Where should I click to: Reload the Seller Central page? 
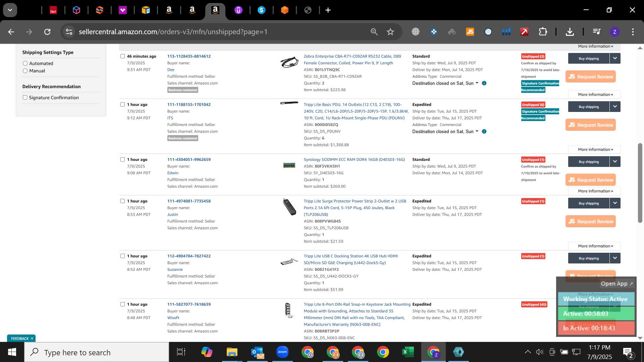(47, 32)
